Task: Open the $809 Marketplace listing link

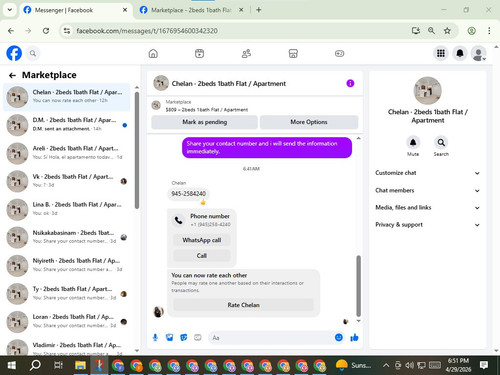Action: [207, 110]
